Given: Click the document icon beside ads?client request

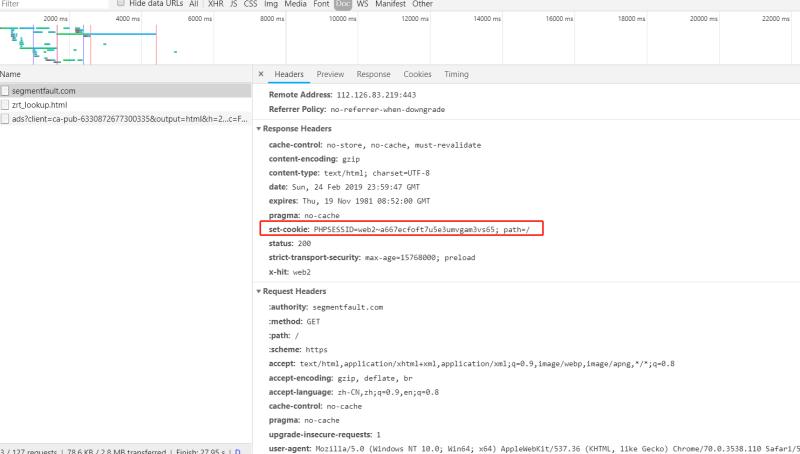Looking at the screenshot, I should (5, 119).
